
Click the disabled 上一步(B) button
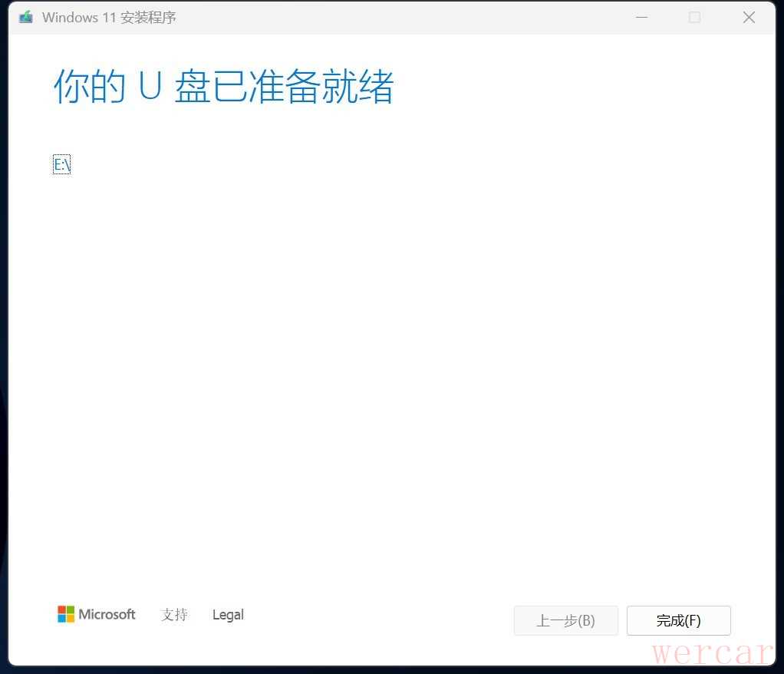click(x=565, y=621)
